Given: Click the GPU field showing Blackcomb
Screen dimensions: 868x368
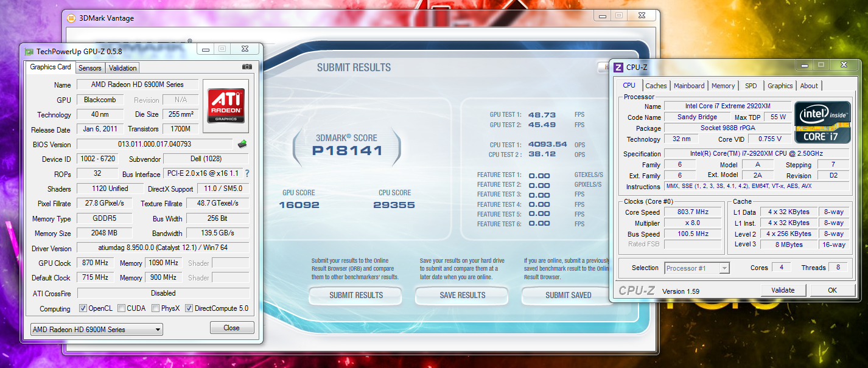Looking at the screenshot, I should tap(100, 100).
